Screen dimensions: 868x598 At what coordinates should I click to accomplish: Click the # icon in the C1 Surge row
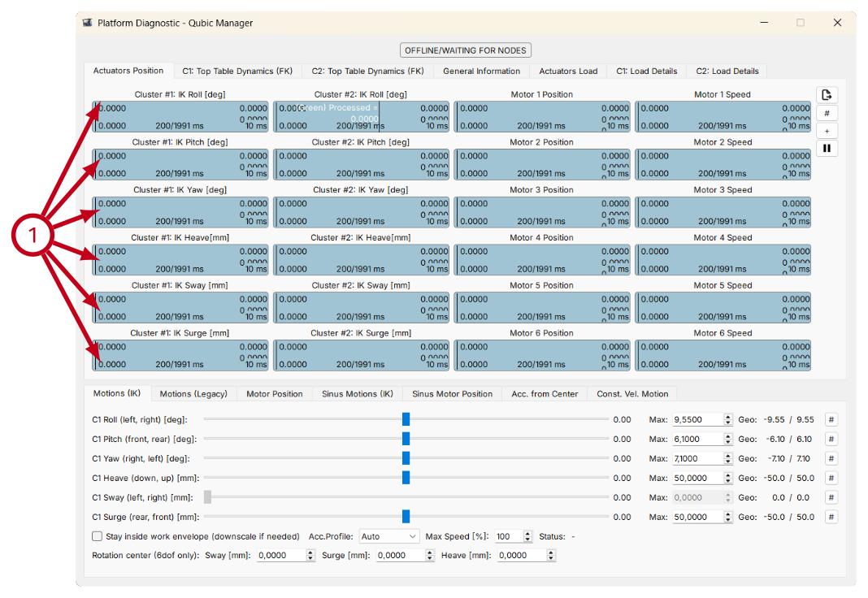pos(831,517)
